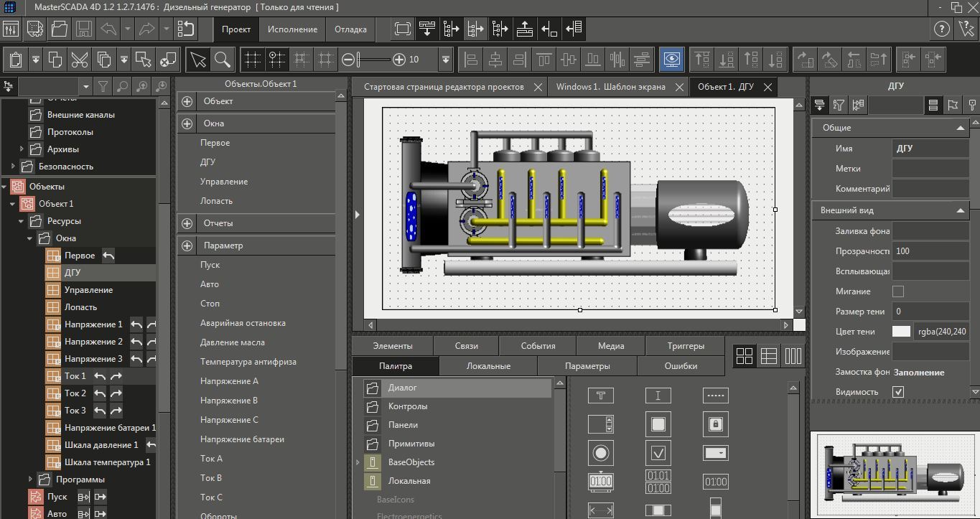Collapse the Внешний вид properties section

[960, 210]
